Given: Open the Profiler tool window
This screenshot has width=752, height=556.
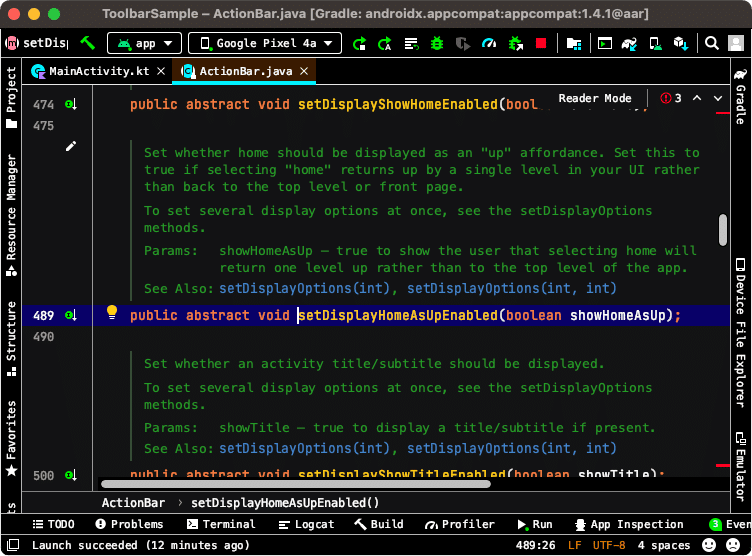Looking at the screenshot, I should (459, 524).
